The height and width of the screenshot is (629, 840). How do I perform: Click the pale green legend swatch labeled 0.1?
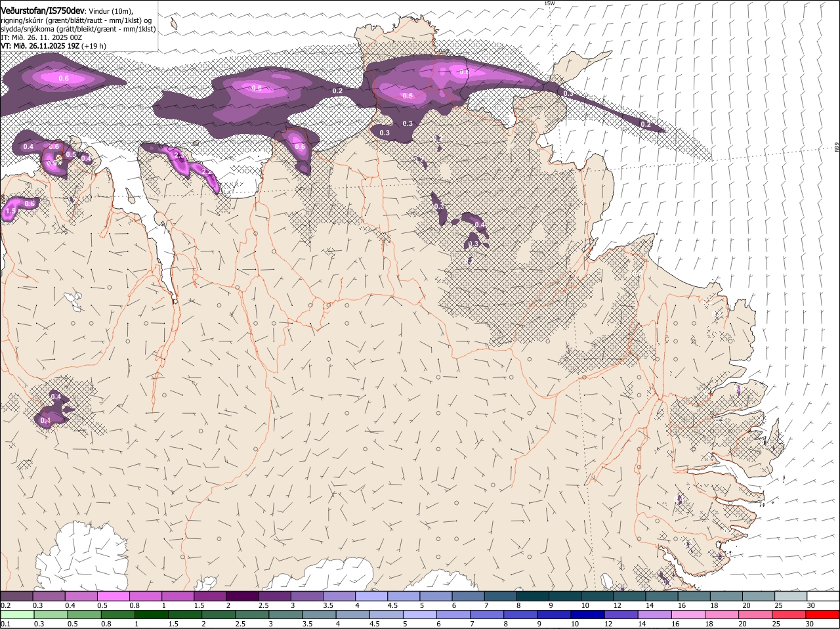[x=17, y=615]
